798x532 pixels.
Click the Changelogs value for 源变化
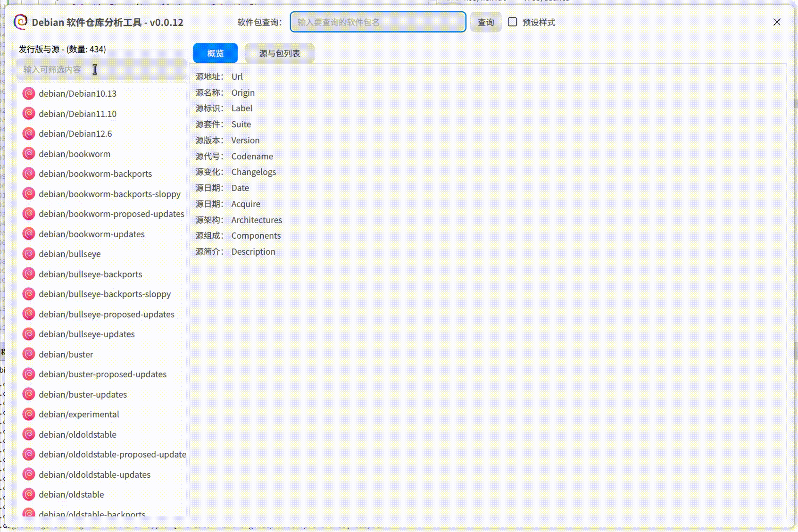pos(254,172)
